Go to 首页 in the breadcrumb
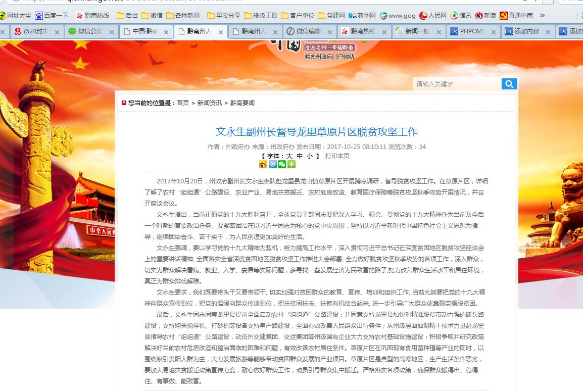This screenshot has height=392, width=583. [182, 103]
